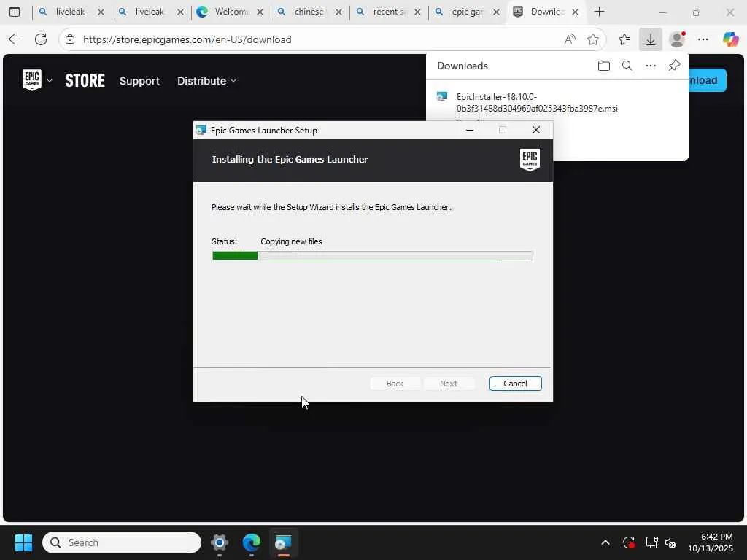The image size is (747, 560).
Task: Open Edge Settings and more menu
Action: tap(703, 39)
